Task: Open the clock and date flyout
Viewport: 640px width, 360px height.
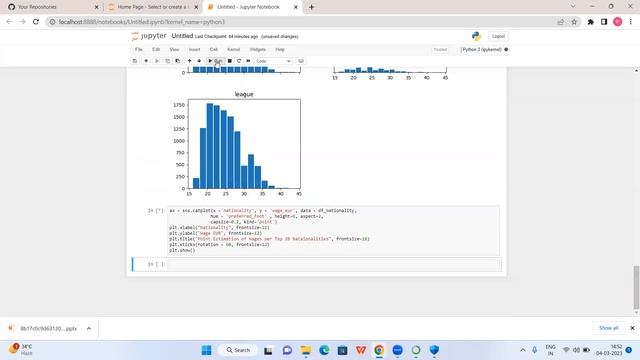Action: pos(609,350)
